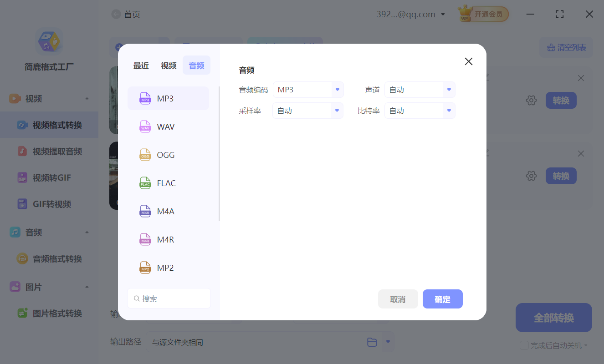Confirm settings with 确定 button
This screenshot has height=364, width=604.
click(x=442, y=299)
